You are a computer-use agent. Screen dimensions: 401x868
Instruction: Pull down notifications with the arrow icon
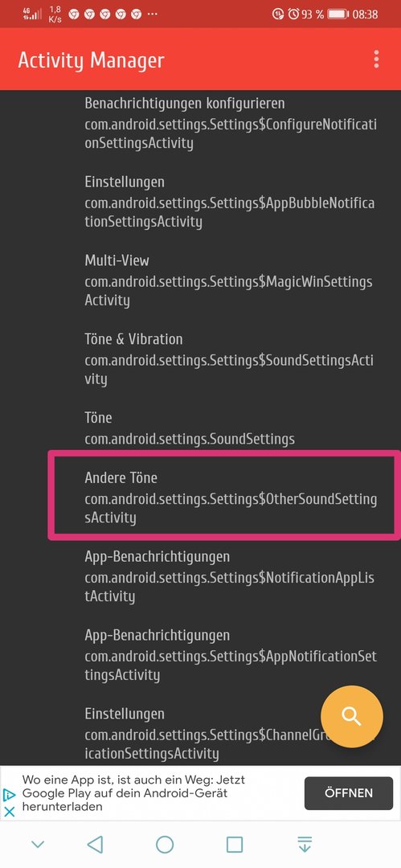tap(304, 844)
